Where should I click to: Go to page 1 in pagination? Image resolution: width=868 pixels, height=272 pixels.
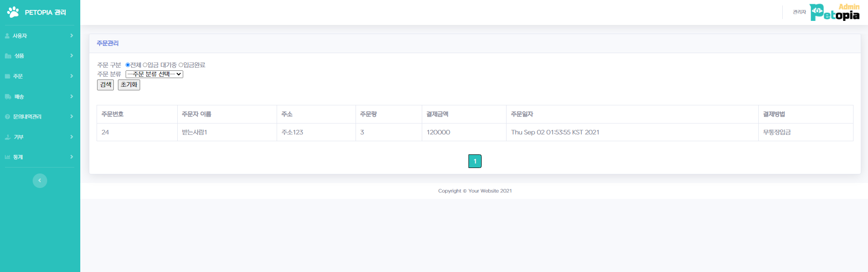pyautogui.click(x=475, y=161)
